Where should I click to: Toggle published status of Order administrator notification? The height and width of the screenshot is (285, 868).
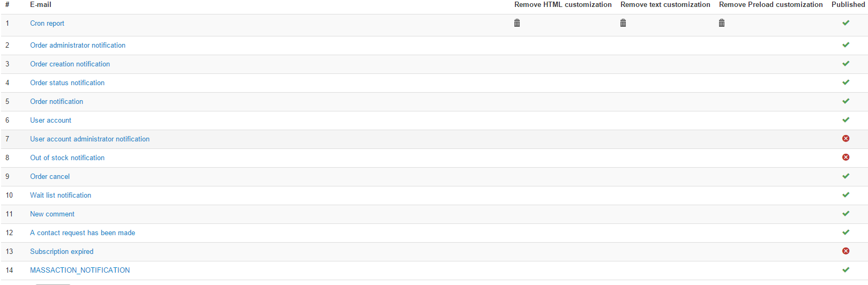tap(845, 45)
